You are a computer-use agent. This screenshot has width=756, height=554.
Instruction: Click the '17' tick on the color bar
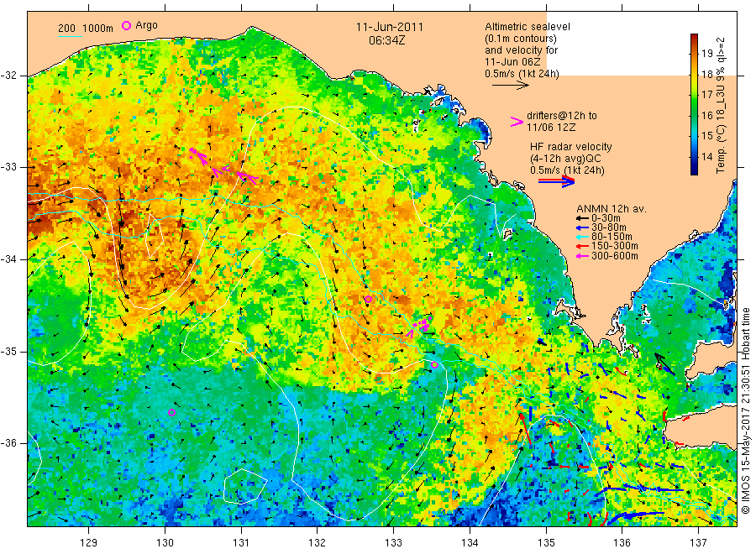pos(706,94)
